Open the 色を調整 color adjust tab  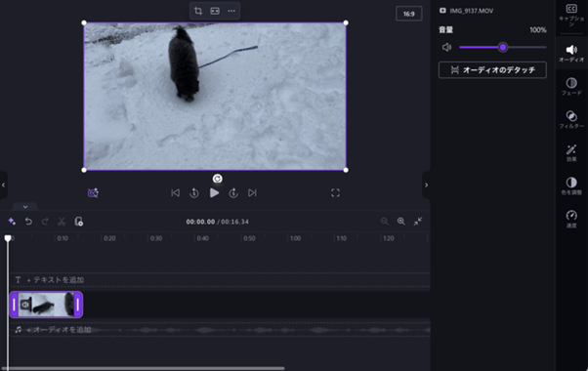[571, 185]
